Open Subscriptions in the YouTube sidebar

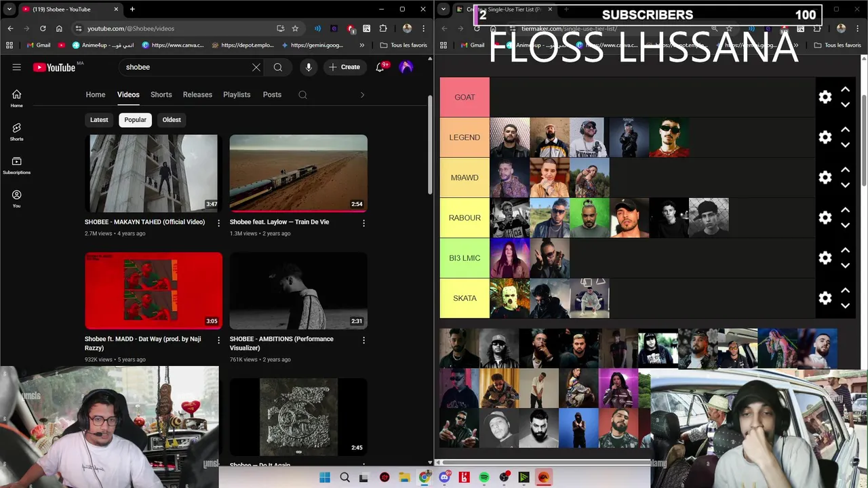pyautogui.click(x=16, y=166)
